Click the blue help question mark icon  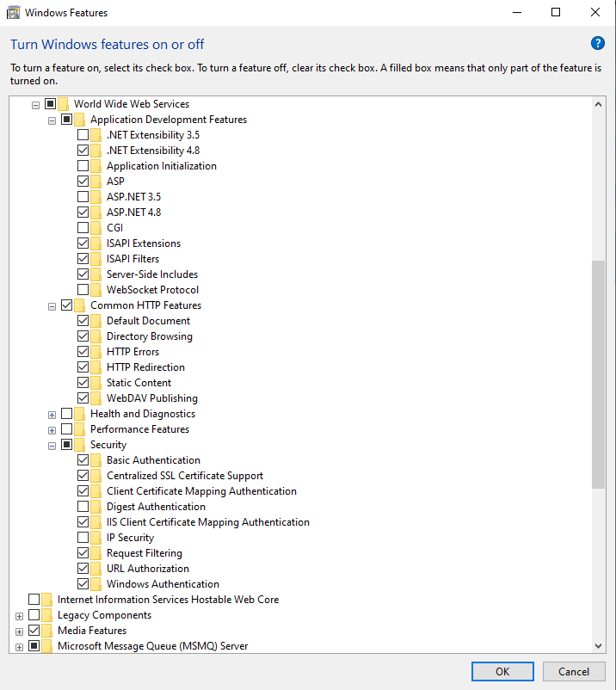pos(598,43)
